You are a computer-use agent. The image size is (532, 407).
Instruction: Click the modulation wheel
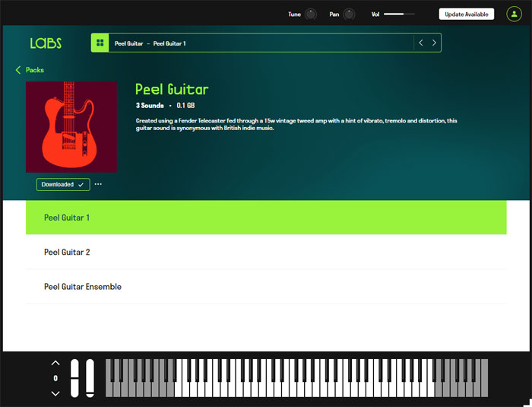tap(90, 378)
